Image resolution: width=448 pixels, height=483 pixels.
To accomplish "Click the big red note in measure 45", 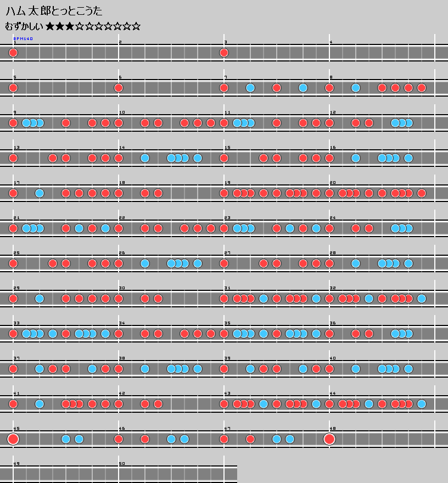I will point(13,439).
